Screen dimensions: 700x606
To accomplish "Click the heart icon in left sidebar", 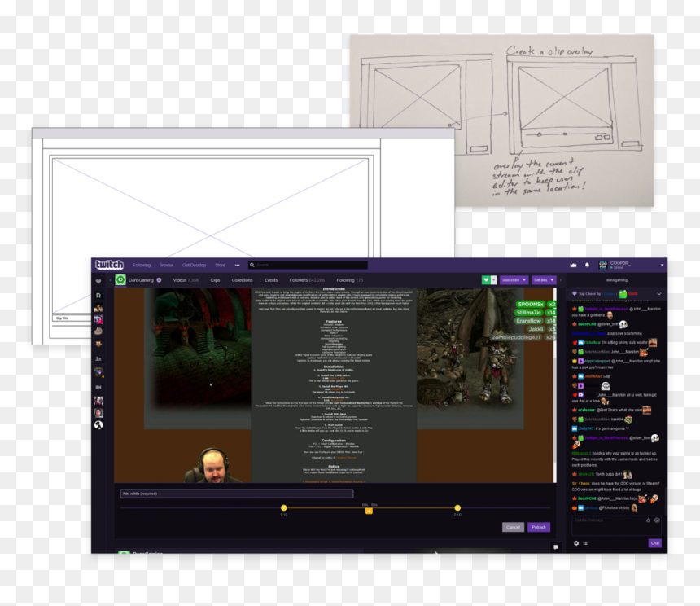I will 98,281.
